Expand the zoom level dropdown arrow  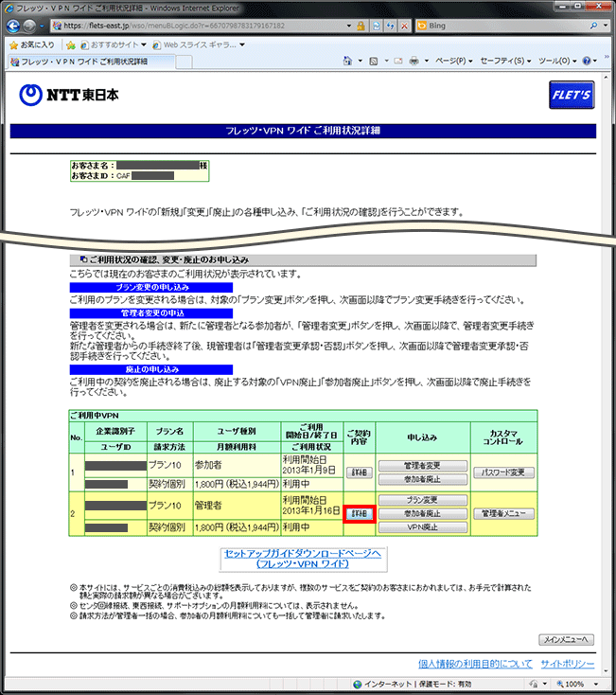pyautogui.click(x=596, y=685)
